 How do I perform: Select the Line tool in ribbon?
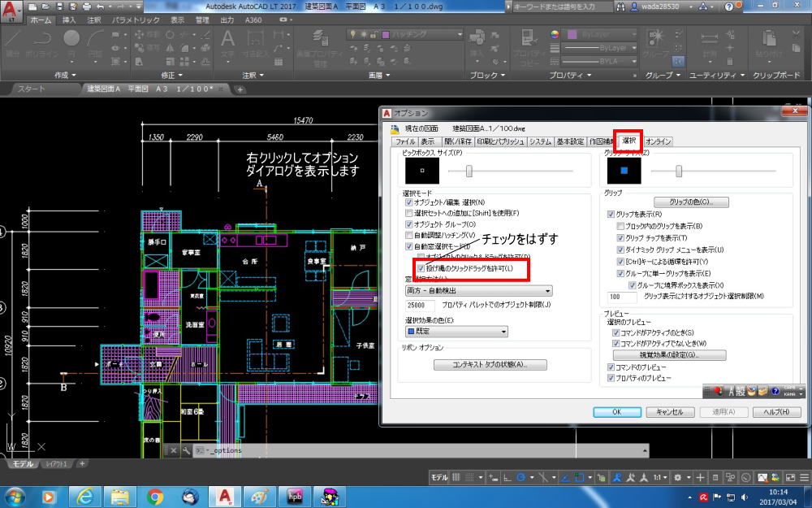[13, 41]
